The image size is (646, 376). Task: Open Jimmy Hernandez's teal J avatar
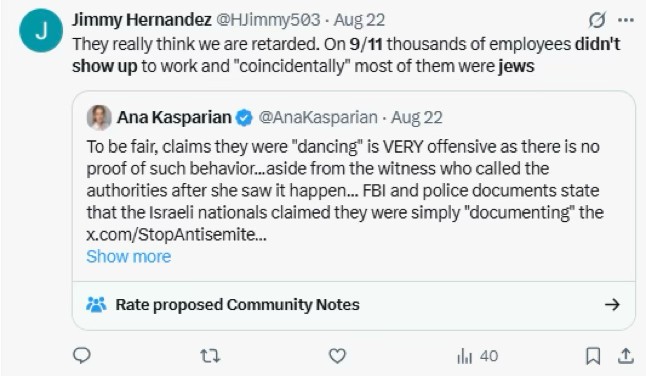pos(41,31)
